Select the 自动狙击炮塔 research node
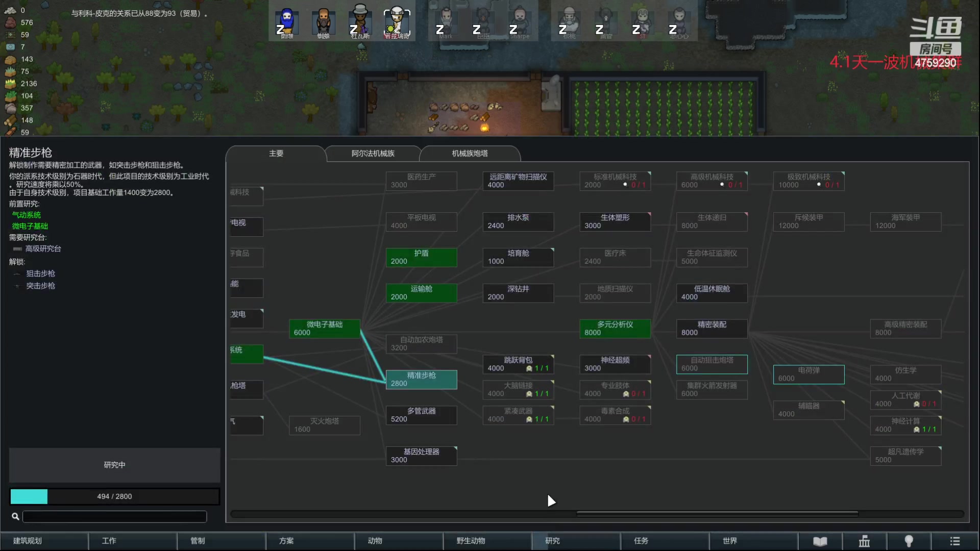The image size is (980, 551). pos(712,364)
